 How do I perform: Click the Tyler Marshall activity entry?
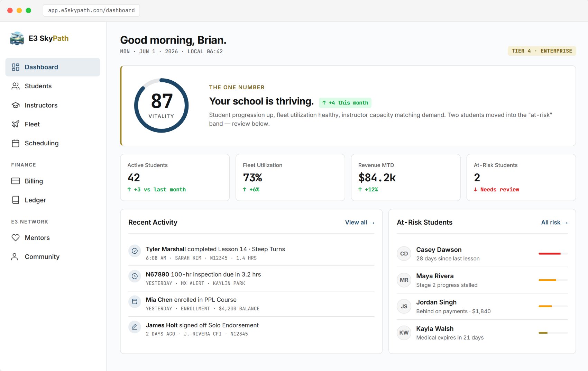pyautogui.click(x=251, y=253)
